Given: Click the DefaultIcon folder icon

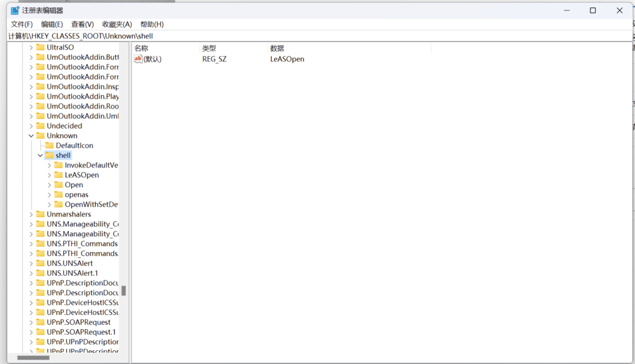Looking at the screenshot, I should point(50,146).
